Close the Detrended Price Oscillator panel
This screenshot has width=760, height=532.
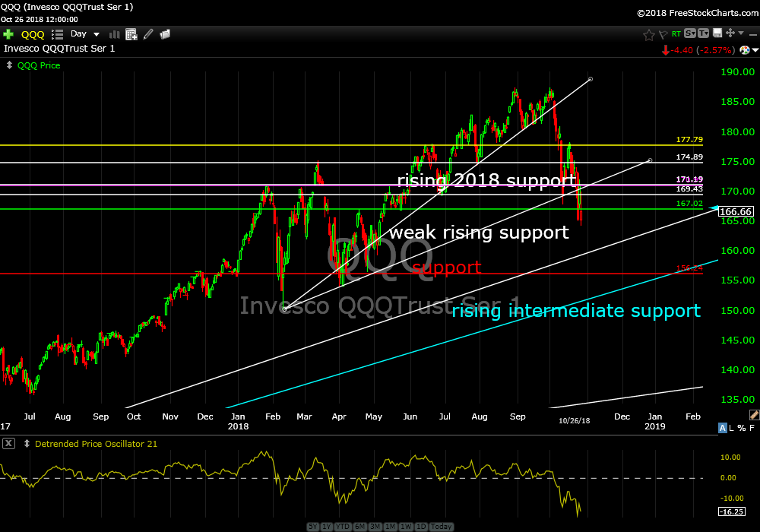click(x=8, y=444)
